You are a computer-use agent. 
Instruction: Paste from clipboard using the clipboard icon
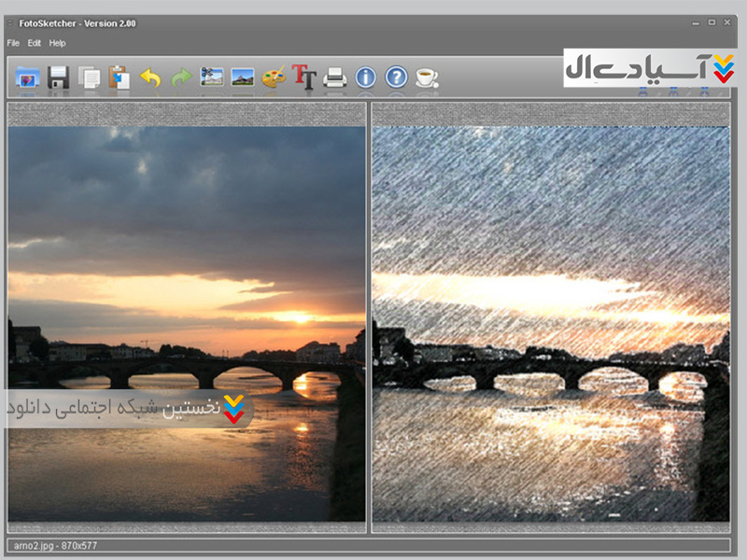[119, 77]
